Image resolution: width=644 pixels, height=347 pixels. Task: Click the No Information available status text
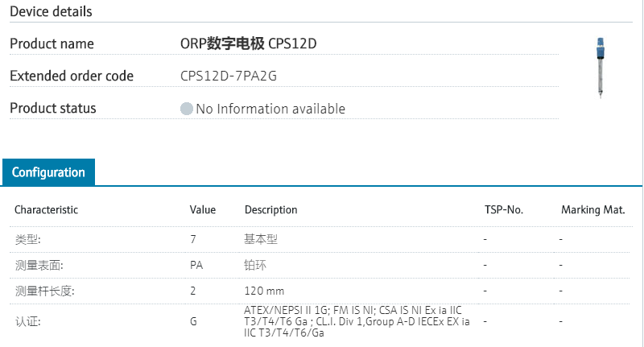coord(270,109)
